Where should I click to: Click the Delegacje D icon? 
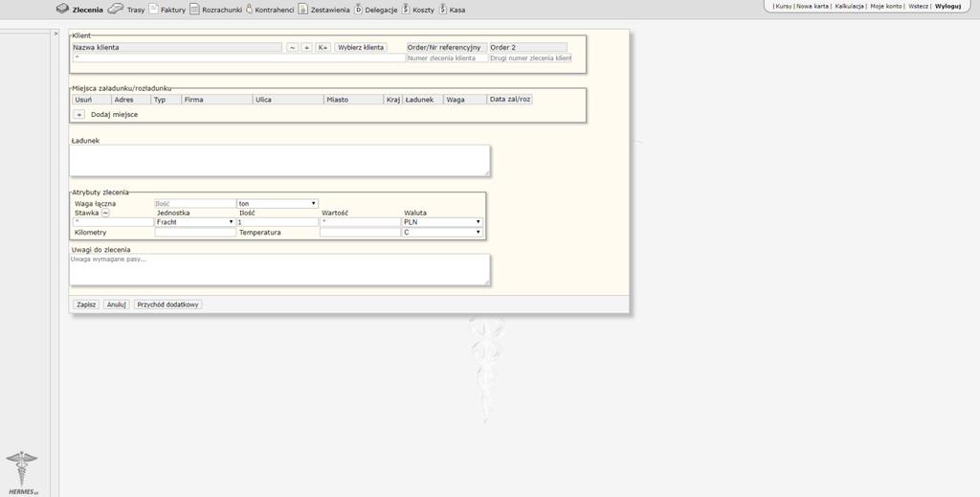358,9
